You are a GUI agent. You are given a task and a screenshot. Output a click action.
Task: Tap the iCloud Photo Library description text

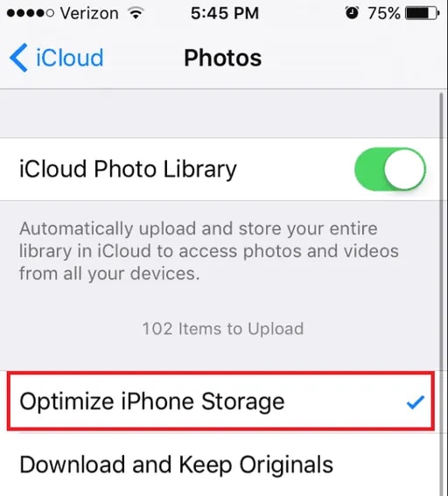click(209, 251)
